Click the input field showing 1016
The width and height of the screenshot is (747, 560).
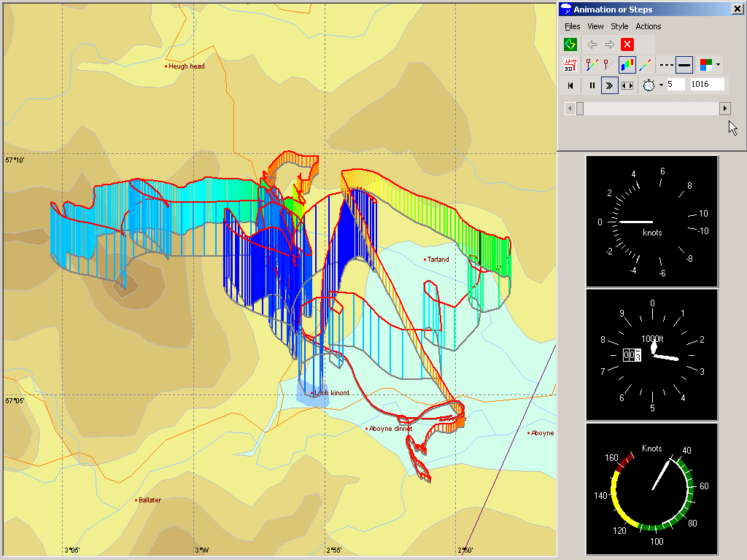coord(707,85)
